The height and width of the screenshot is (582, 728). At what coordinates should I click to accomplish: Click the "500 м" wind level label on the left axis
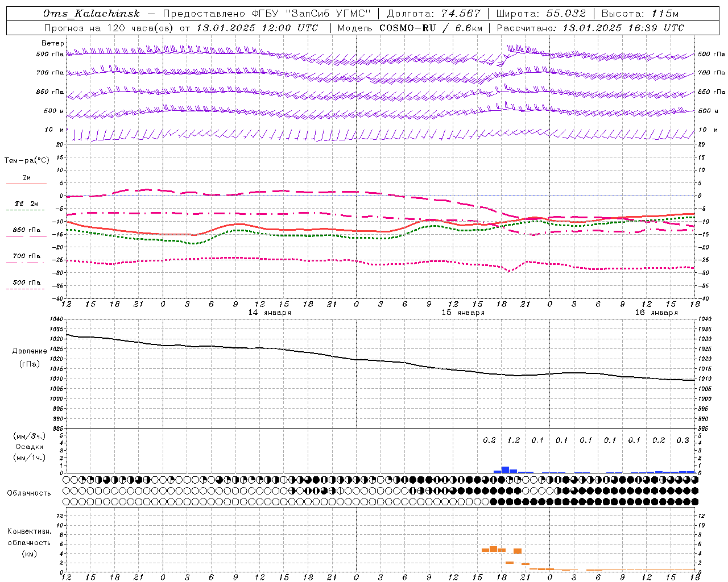(54, 111)
